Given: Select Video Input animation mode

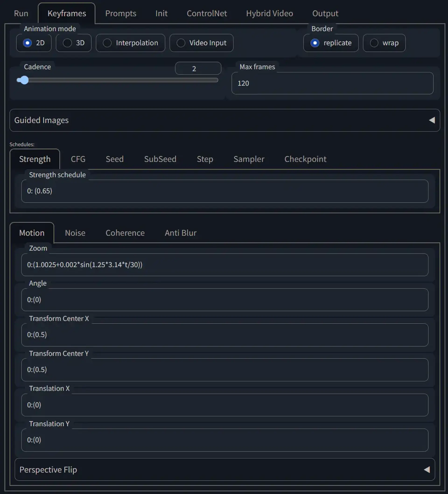Looking at the screenshot, I should point(181,43).
